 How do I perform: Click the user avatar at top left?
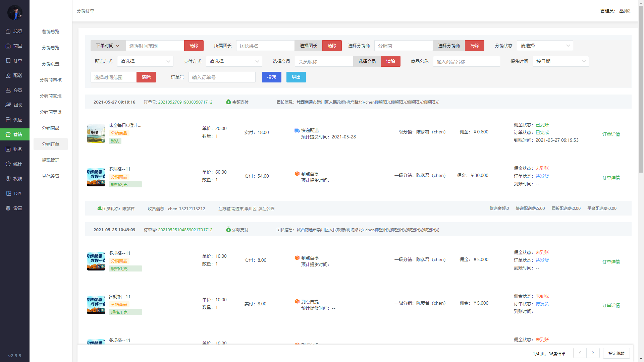pos(15,12)
